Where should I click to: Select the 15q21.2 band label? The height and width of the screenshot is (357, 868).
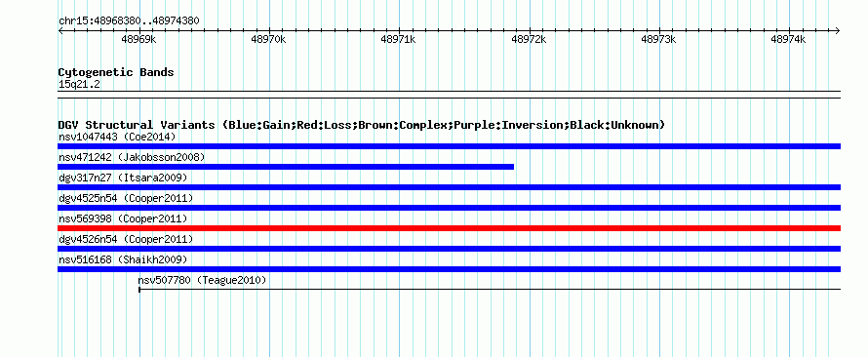pyautogui.click(x=79, y=85)
